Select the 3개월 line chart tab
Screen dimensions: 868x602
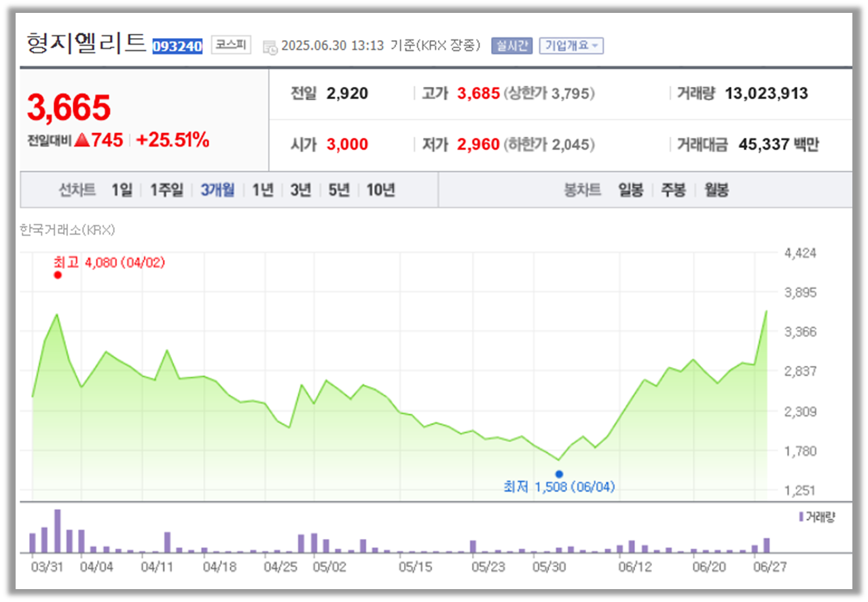point(217,191)
